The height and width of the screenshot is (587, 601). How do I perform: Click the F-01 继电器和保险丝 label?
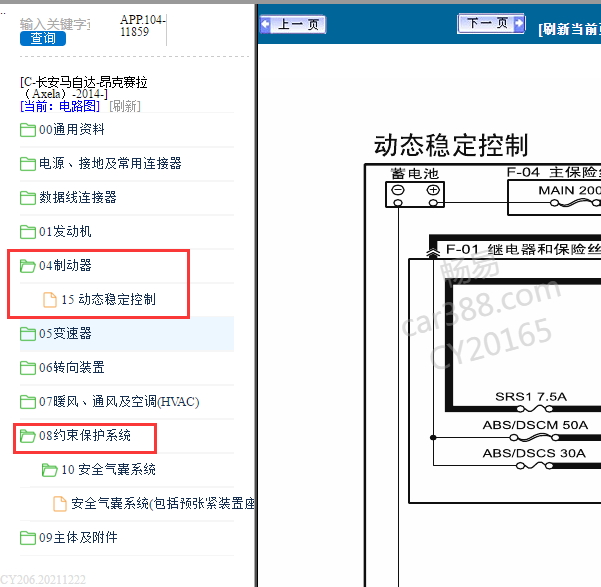[x=523, y=250]
